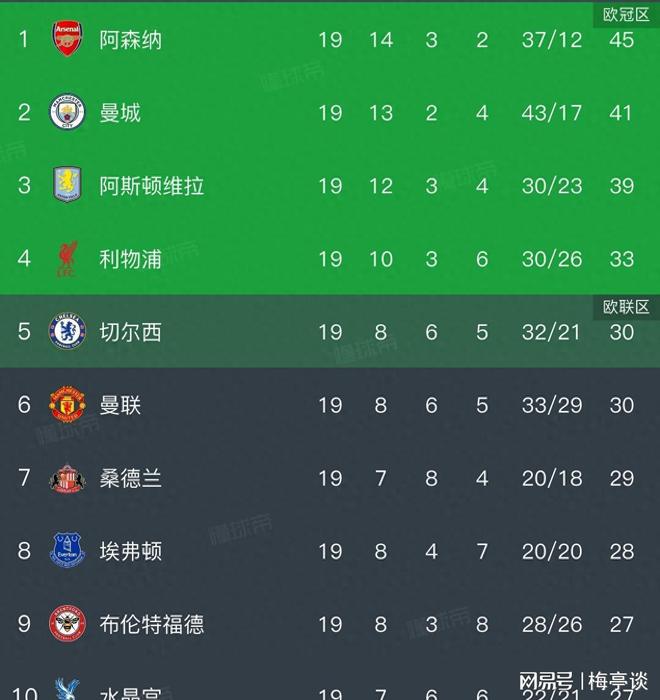The height and width of the screenshot is (700, 660).
Task: Open team page for 阿森纳
Action: pyautogui.click(x=131, y=40)
